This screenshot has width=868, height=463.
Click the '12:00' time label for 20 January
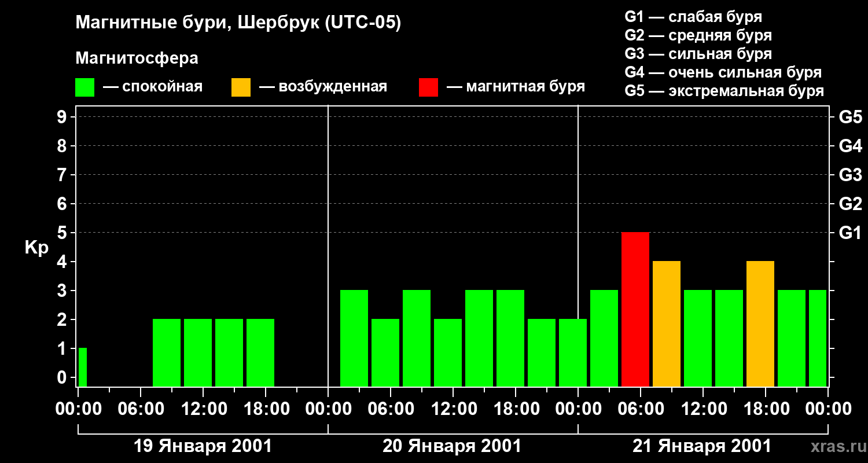(x=453, y=409)
